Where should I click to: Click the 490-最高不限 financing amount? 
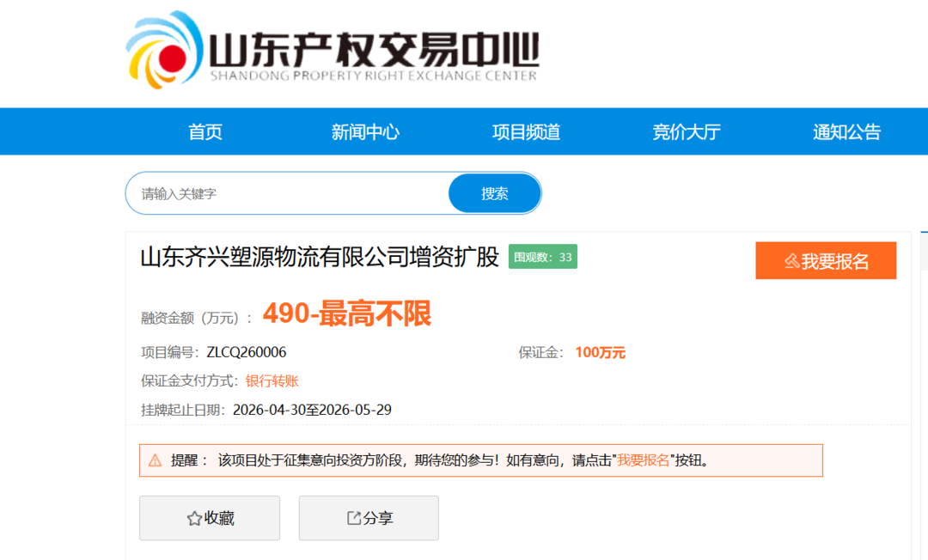(x=347, y=313)
